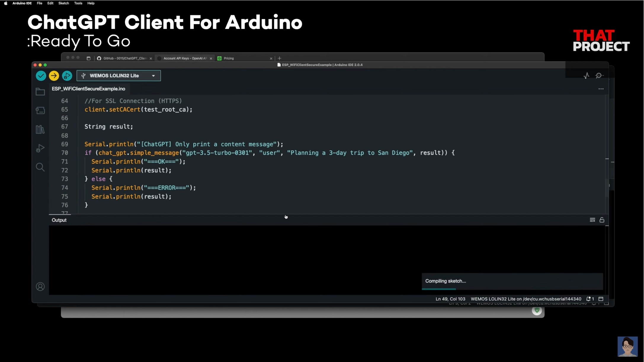
Task: Select the ESP_WiFiClientSecureExample.ino tab
Action: [x=88, y=89]
